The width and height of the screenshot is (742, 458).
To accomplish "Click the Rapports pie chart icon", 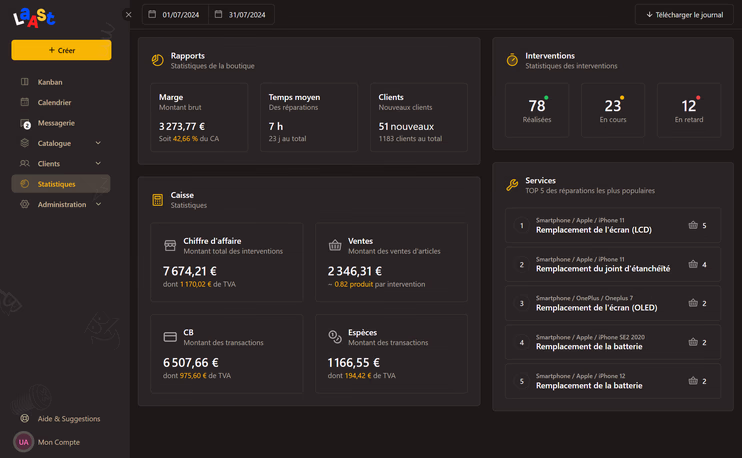I will coord(158,60).
